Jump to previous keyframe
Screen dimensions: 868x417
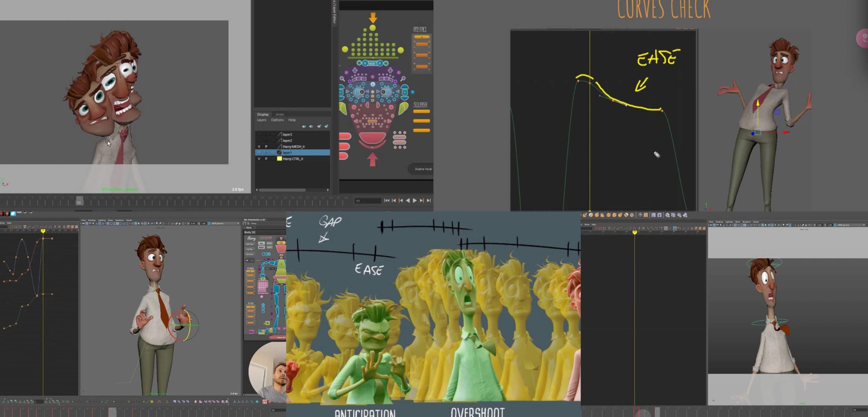pos(401,201)
